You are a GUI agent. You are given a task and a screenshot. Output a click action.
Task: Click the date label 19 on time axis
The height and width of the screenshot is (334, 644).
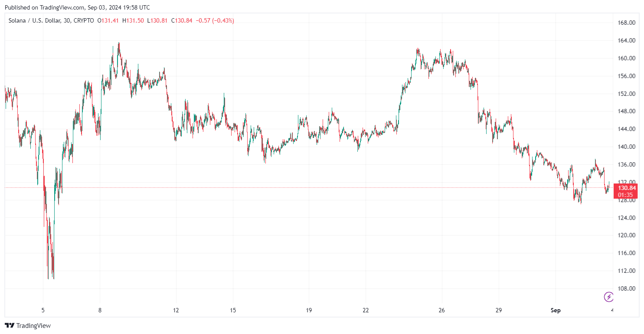click(x=309, y=310)
